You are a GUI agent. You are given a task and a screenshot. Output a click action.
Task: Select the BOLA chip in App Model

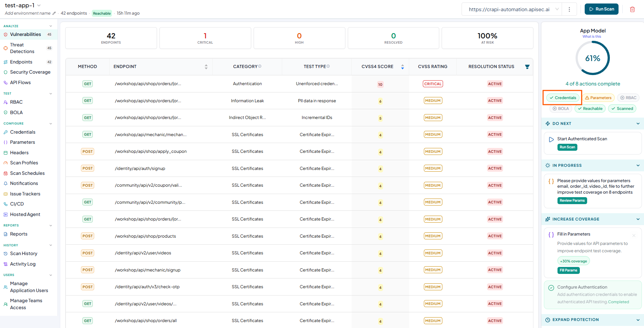(x=561, y=109)
